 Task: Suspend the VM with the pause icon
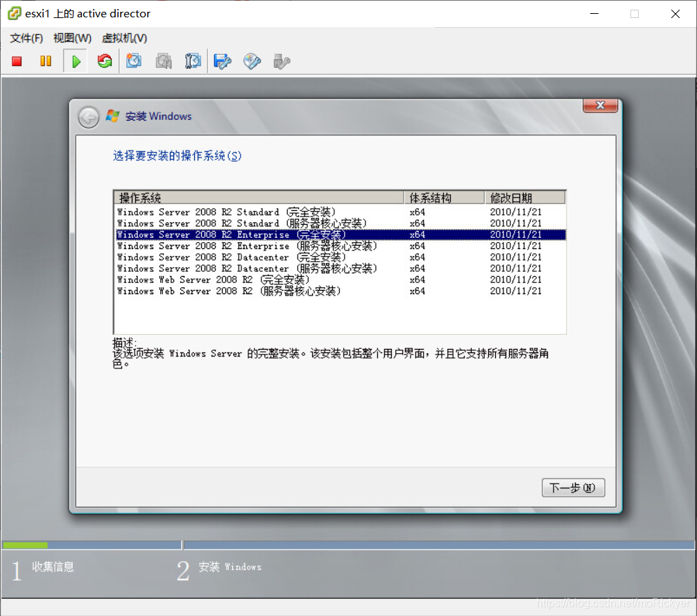click(x=45, y=61)
